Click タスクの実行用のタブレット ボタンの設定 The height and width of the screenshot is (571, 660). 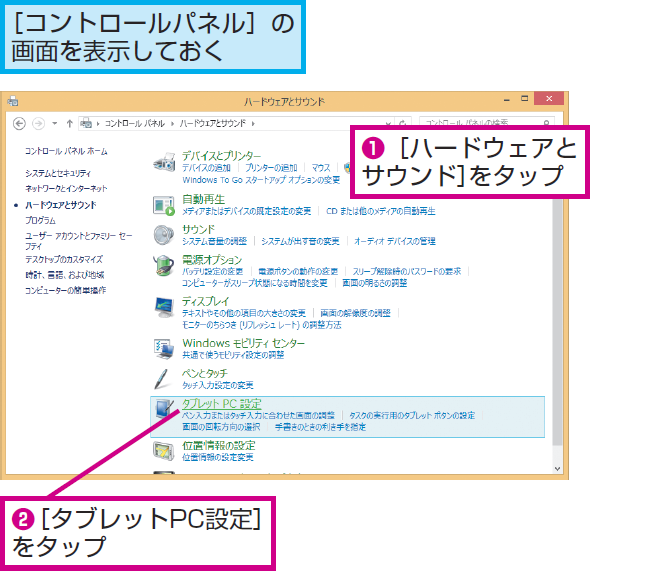click(x=412, y=415)
